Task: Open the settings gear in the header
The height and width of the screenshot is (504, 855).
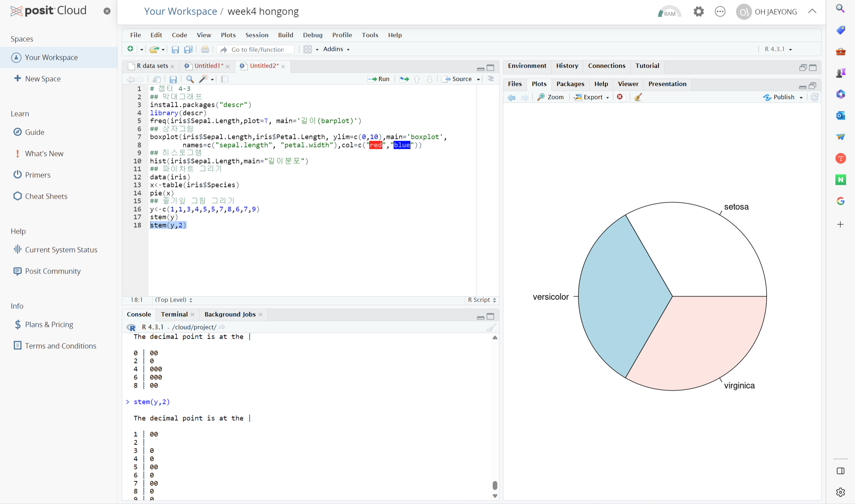Action: tap(698, 12)
